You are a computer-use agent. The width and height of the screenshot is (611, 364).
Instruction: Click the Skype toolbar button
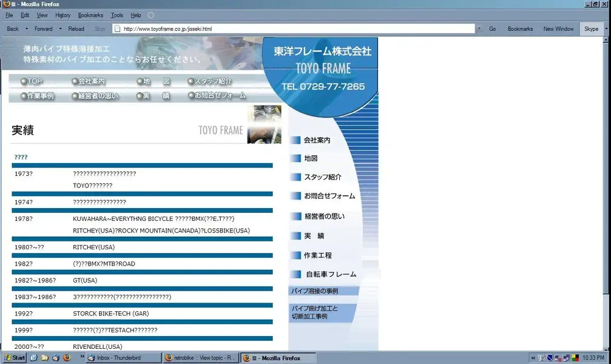(591, 29)
